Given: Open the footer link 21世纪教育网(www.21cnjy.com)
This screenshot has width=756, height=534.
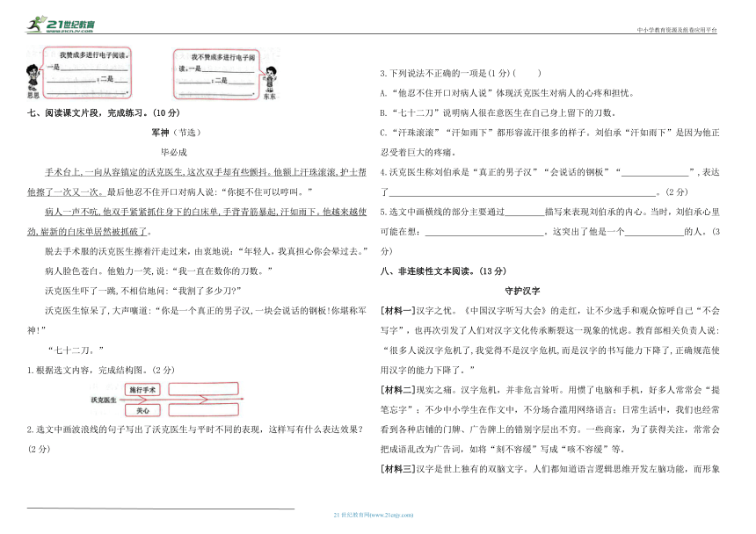Looking at the screenshot, I should 374,515.
